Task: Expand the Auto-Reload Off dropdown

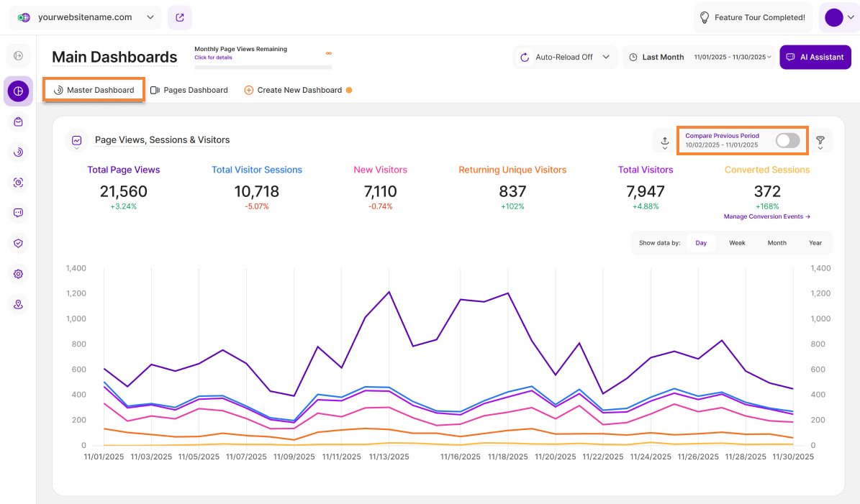Action: click(x=566, y=57)
